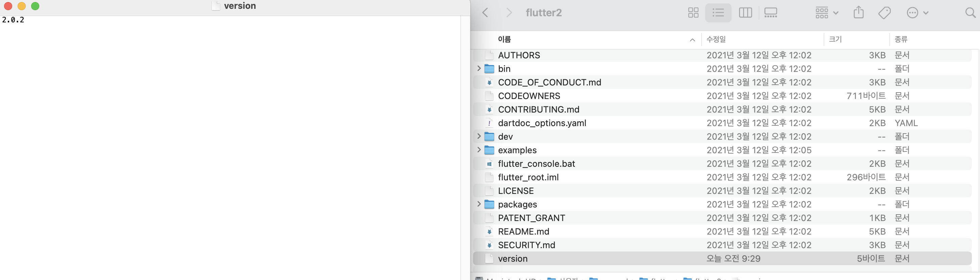Screen dimensions: 980x280
Task: Go forward in Finder navigation
Action: point(509,13)
